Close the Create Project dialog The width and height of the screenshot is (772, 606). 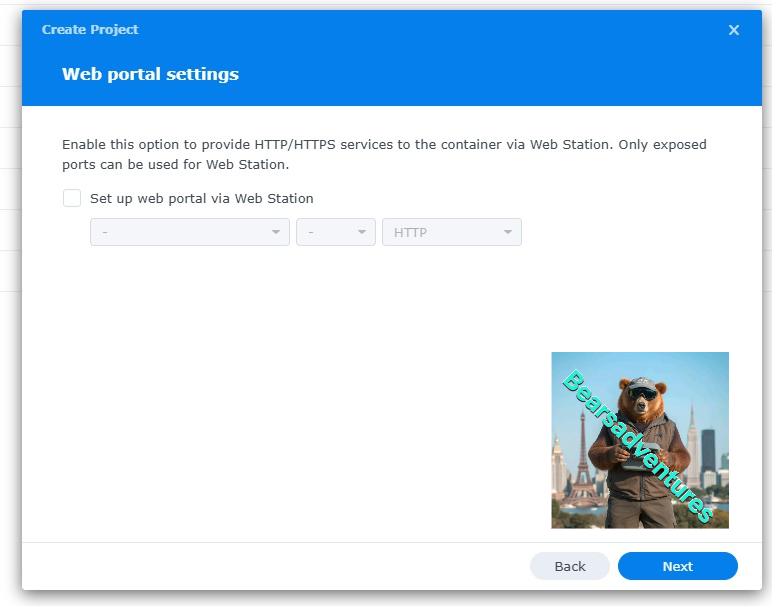coord(734,30)
